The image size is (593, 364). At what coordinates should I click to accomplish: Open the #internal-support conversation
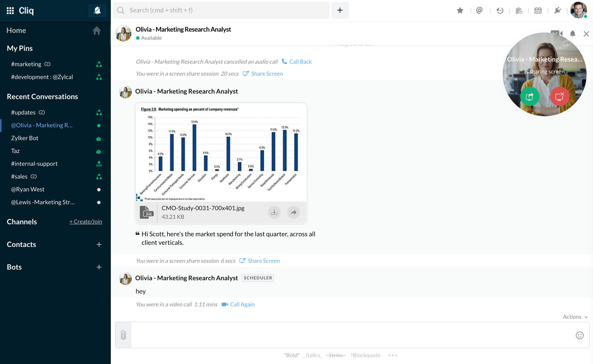click(x=34, y=164)
